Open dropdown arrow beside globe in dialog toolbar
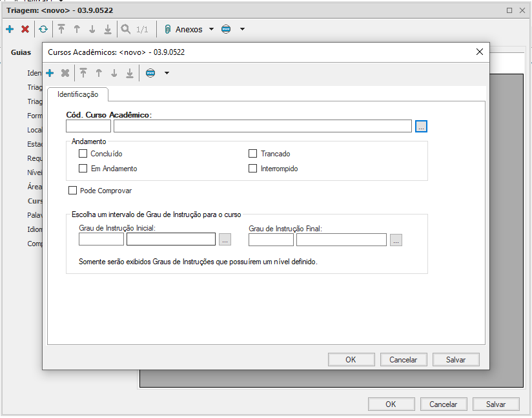 tap(167, 73)
